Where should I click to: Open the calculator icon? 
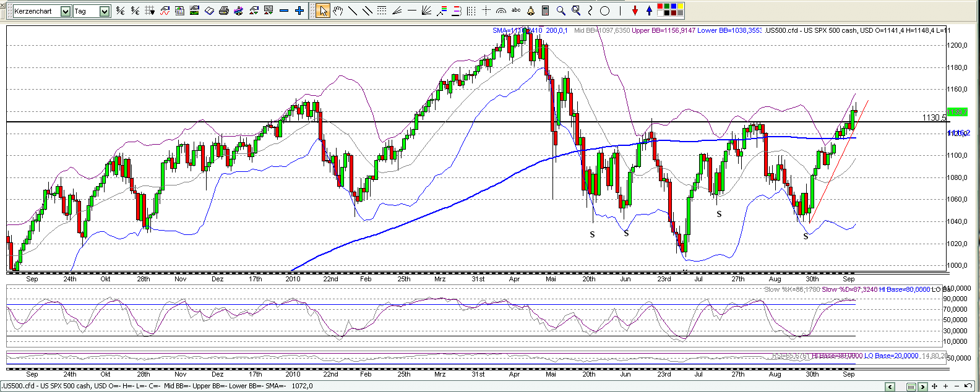click(545, 11)
